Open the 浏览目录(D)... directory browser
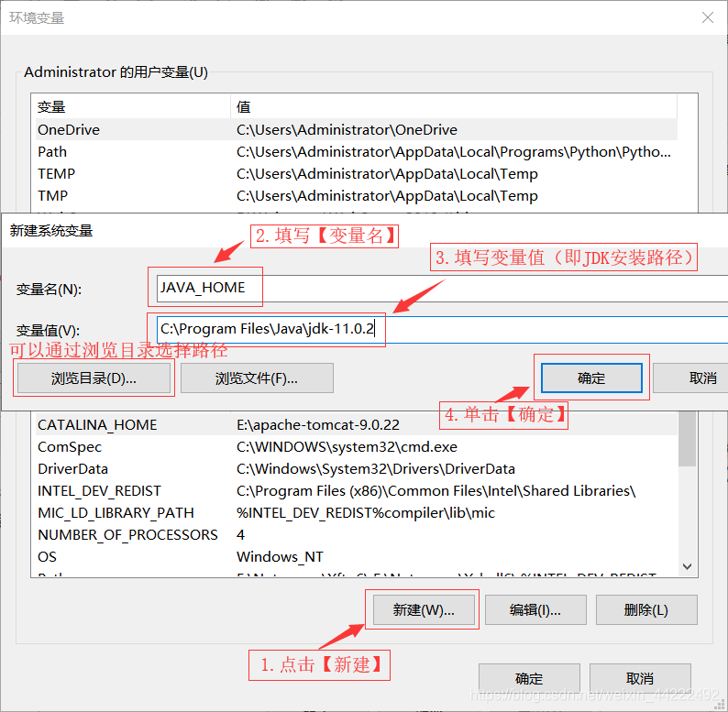 tap(94, 378)
